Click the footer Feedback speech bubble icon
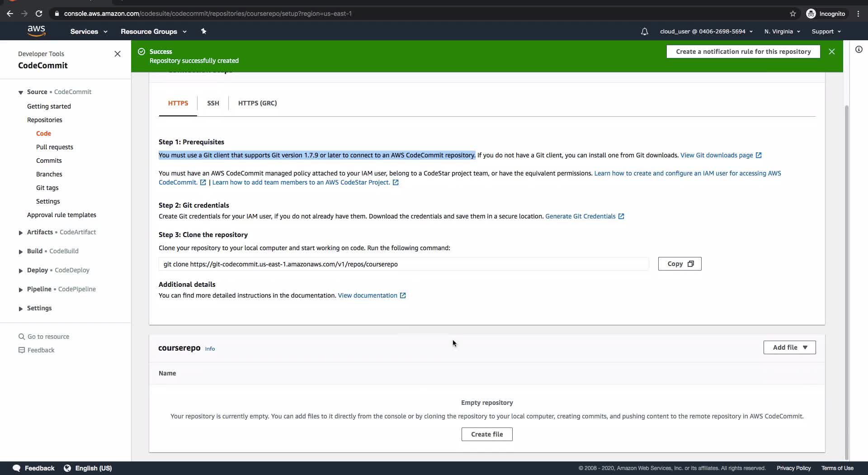 pyautogui.click(x=16, y=468)
